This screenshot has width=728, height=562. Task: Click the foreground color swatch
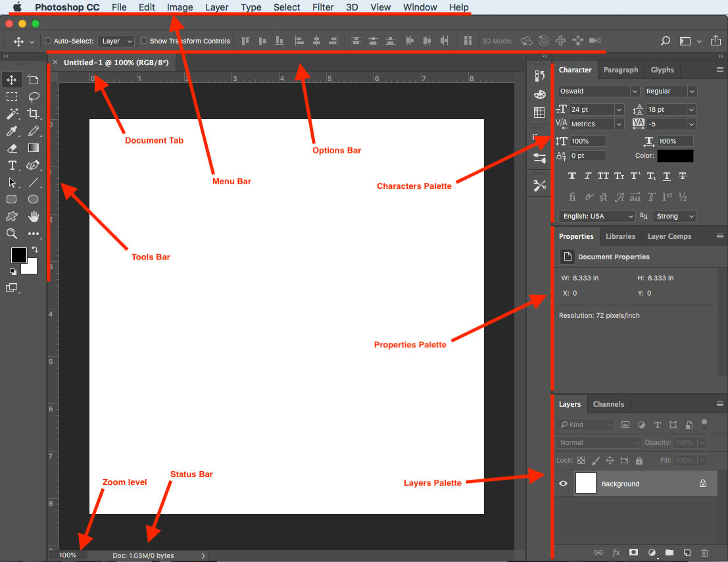18,255
